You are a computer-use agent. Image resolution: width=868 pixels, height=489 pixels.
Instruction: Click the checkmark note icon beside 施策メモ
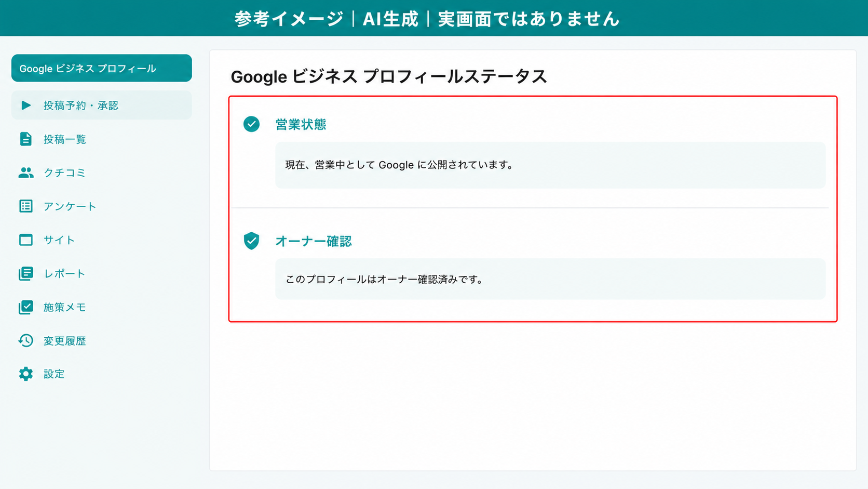pos(25,307)
